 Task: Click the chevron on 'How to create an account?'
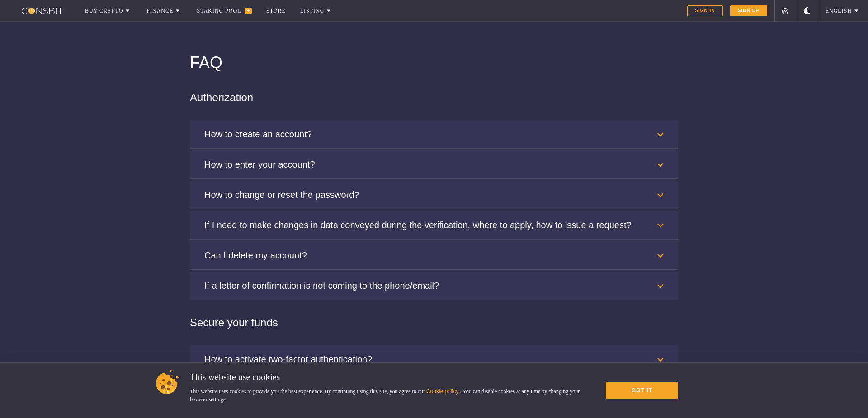tap(660, 135)
